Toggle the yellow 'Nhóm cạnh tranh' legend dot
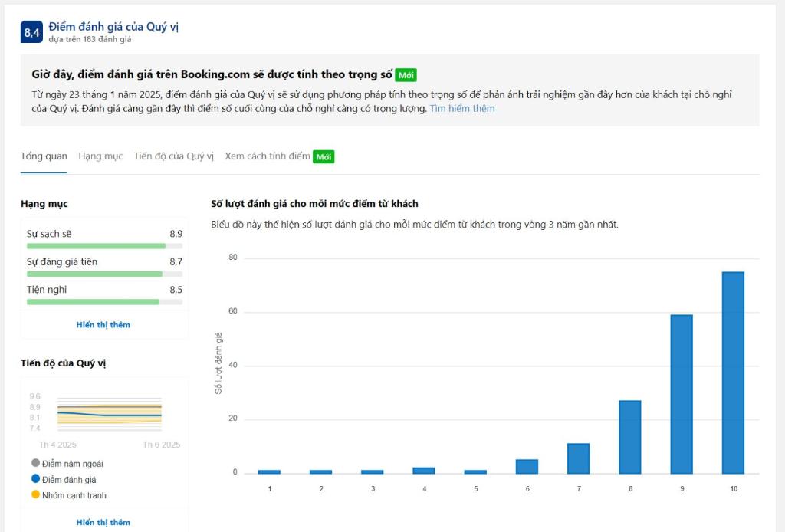The image size is (785, 532). point(35,495)
